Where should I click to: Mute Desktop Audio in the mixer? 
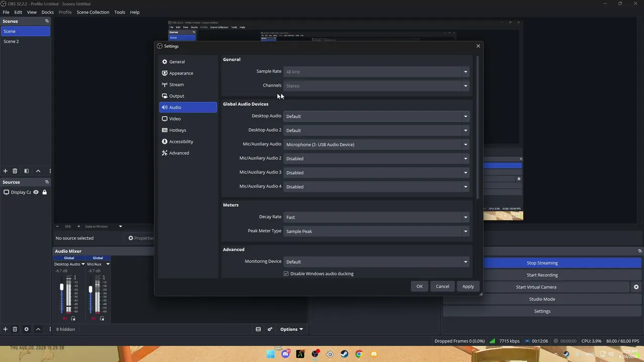pos(64,319)
